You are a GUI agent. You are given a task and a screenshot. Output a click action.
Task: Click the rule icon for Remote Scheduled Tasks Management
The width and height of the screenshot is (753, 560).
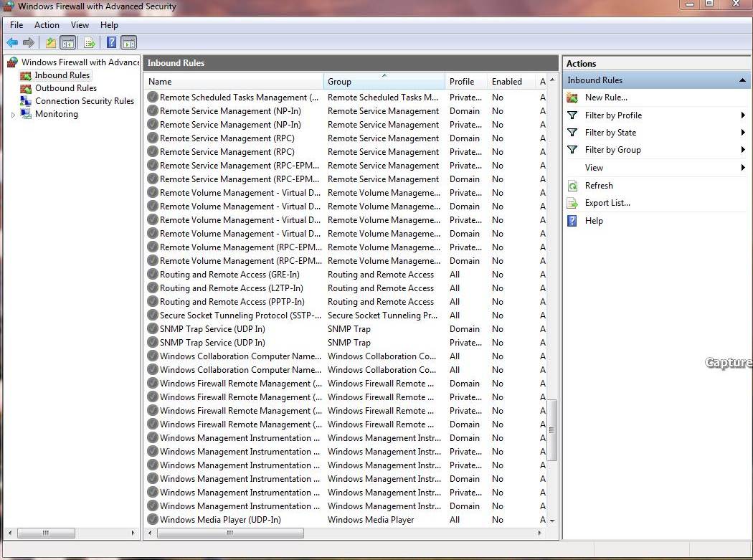click(153, 98)
